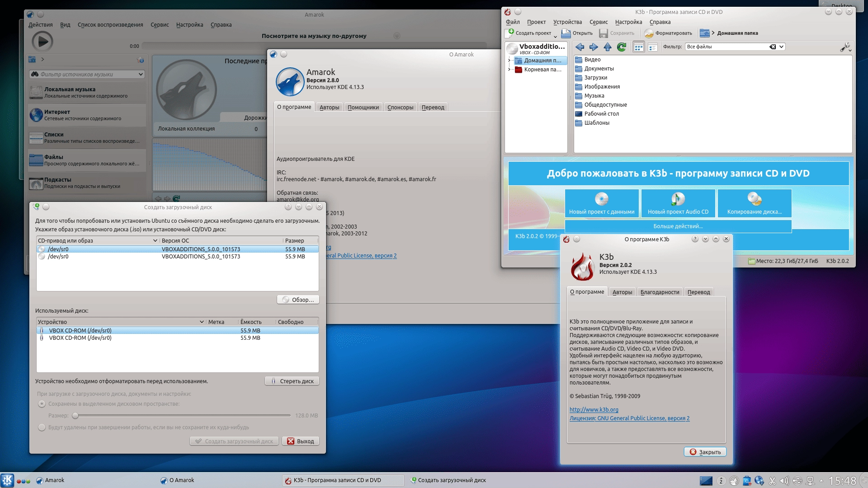
Task: Click the go-up arrow in K3b file browser
Action: (608, 47)
